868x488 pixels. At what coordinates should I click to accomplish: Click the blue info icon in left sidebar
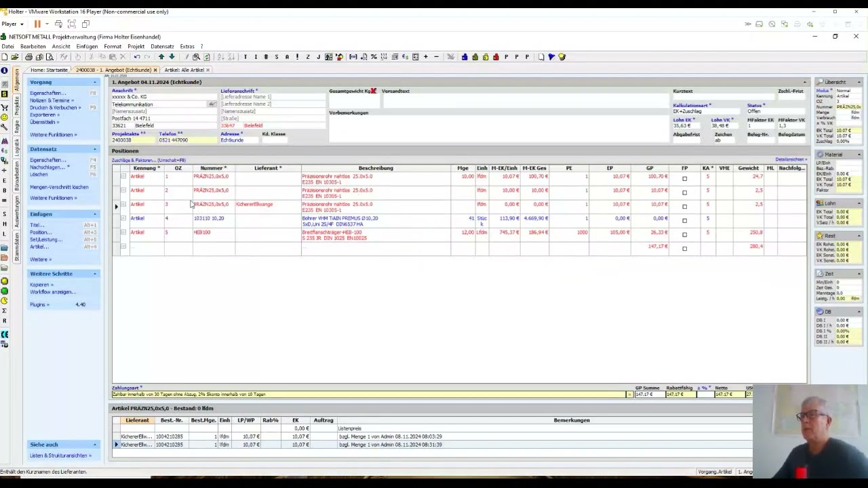(x=5, y=70)
